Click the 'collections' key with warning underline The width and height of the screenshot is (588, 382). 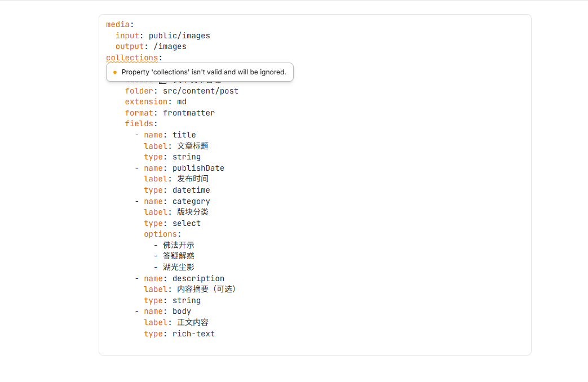click(x=132, y=57)
